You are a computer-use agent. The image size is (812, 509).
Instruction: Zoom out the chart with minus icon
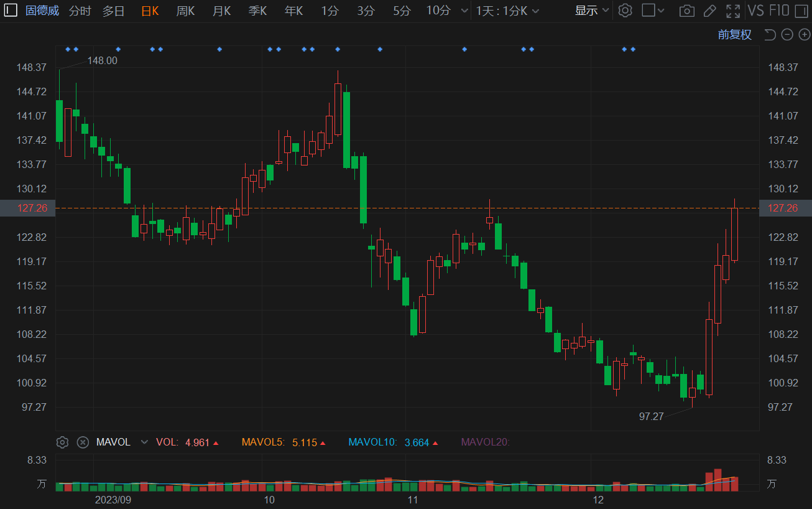point(787,34)
